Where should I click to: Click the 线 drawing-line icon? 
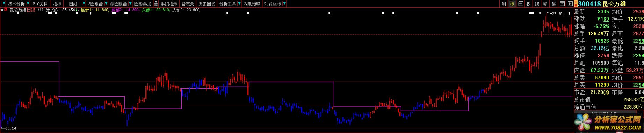[x=537, y=4]
